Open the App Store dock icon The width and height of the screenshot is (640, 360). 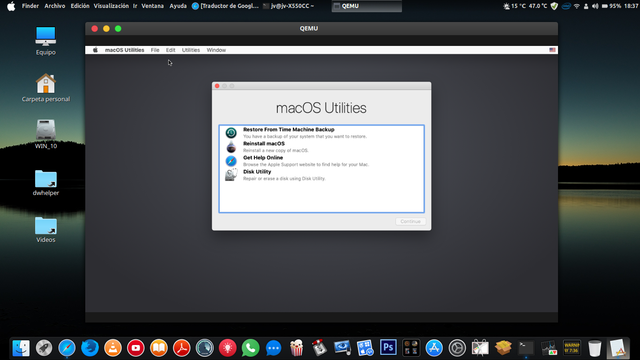coord(434,348)
